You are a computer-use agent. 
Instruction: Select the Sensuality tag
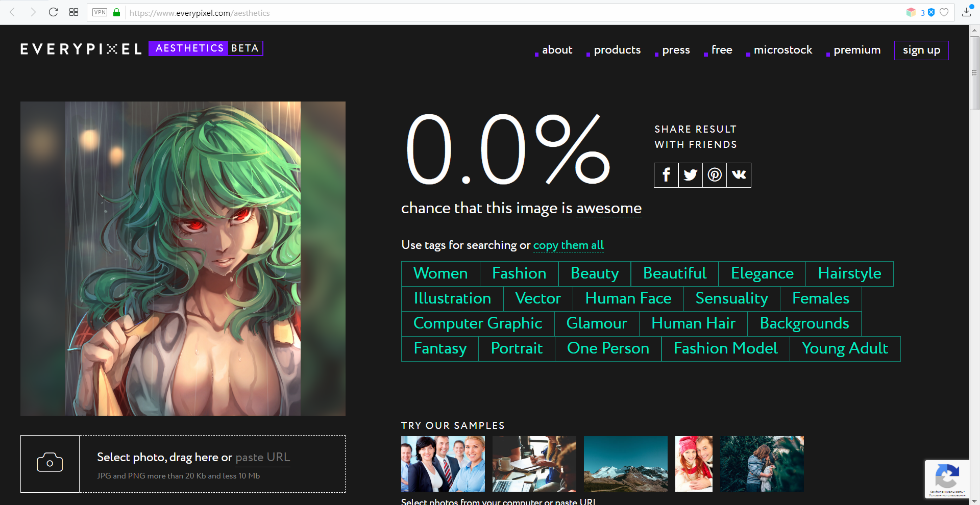click(732, 299)
